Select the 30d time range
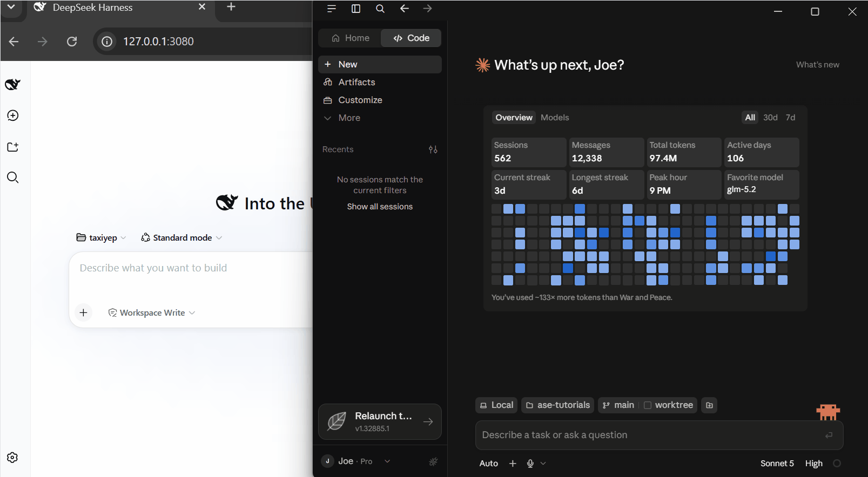The height and width of the screenshot is (477, 868). (770, 118)
